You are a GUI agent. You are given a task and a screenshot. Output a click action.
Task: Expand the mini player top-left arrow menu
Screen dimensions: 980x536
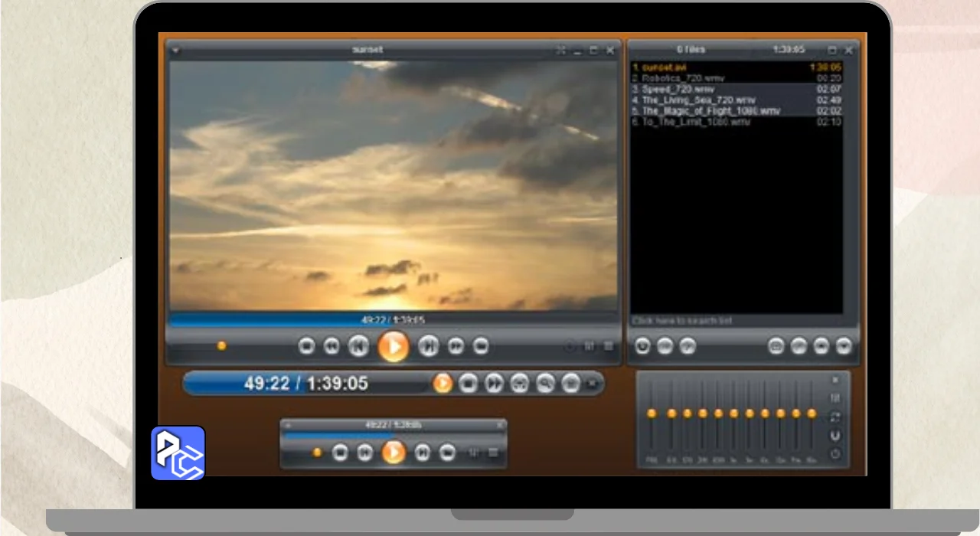[x=288, y=425]
